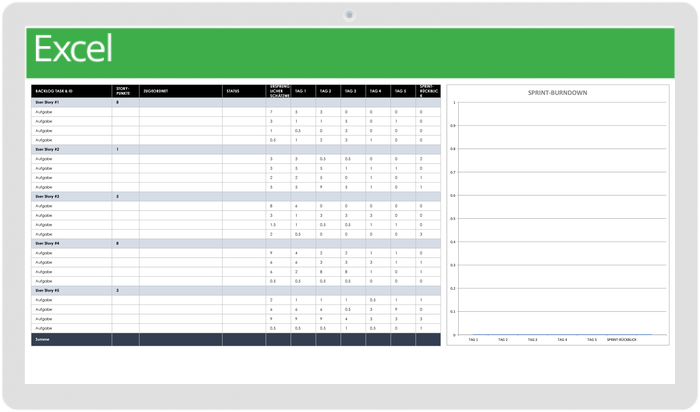Image resolution: width=700 pixels, height=412 pixels.
Task: Select first Aufgabe cell under User Story #3
Action: (x=71, y=206)
